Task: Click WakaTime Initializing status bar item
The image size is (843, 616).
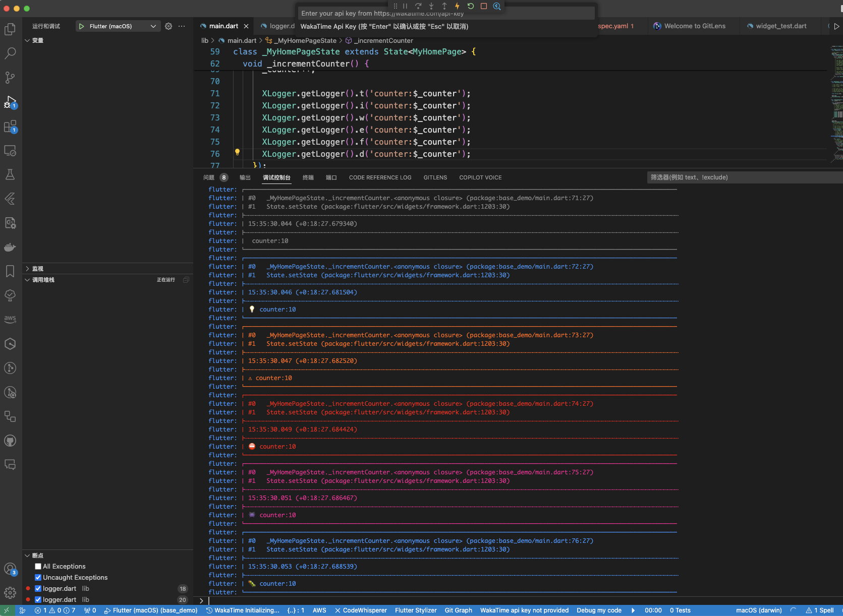Action: pos(243,610)
